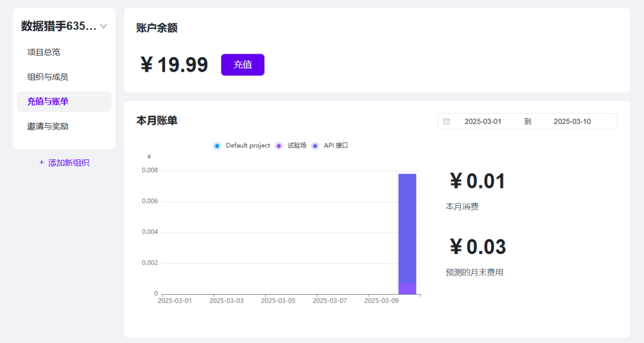The image size is (644, 343).
Task: Open the end date 2025-03-10 picker
Action: [x=572, y=122]
